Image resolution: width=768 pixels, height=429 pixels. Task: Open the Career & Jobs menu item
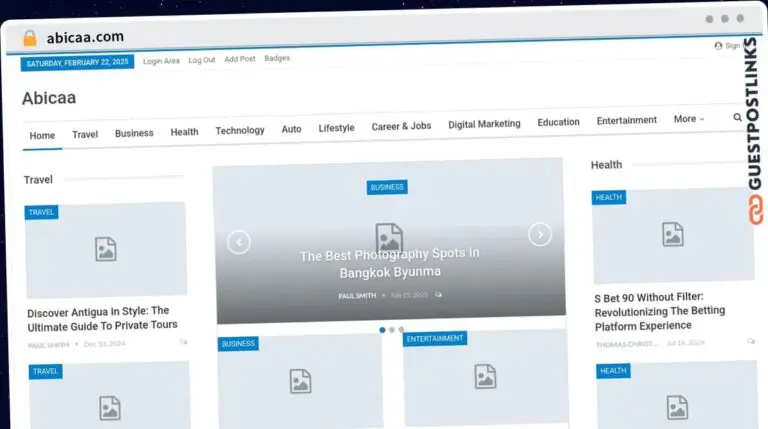pos(401,127)
